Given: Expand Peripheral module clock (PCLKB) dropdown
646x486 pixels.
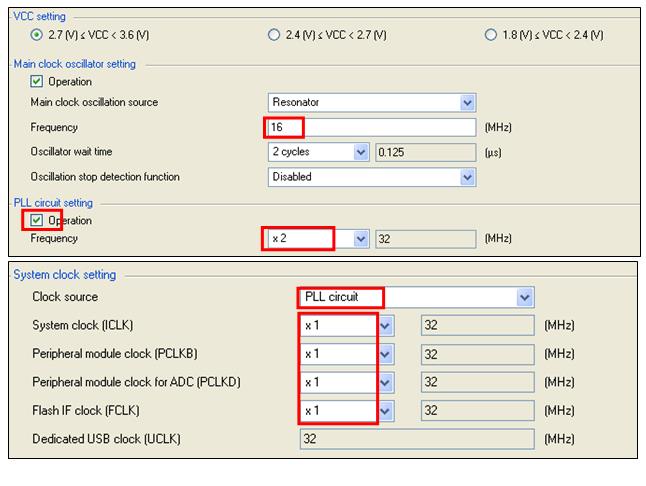Looking at the screenshot, I should [386, 354].
